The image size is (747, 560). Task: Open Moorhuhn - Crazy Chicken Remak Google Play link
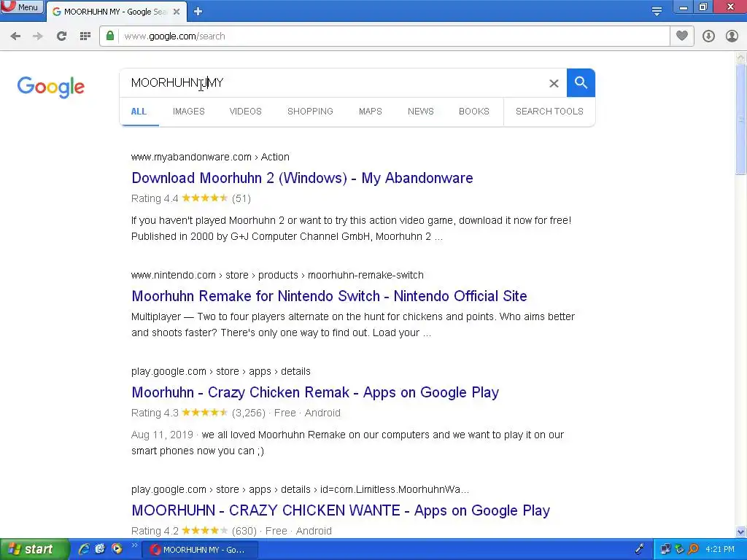pyautogui.click(x=315, y=392)
